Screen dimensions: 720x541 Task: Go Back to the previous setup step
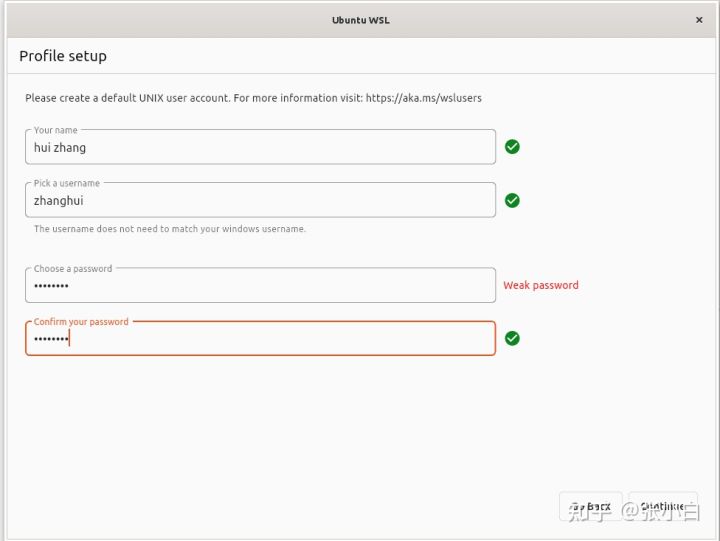tap(591, 506)
